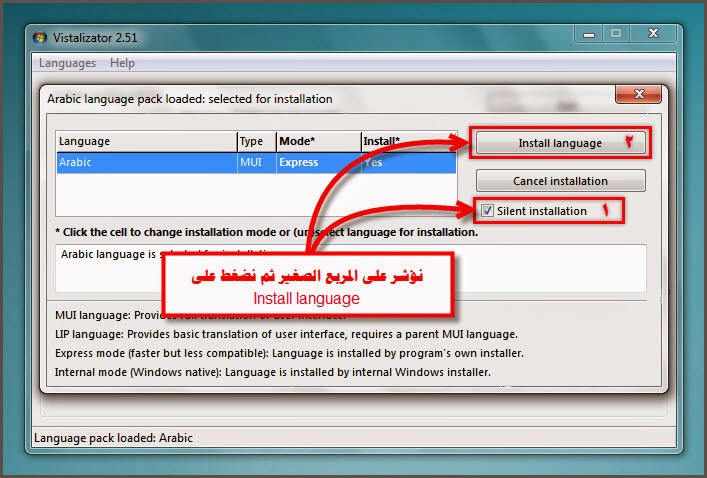Click the Type column header
Screen dimensions: 707x478
coord(256,142)
